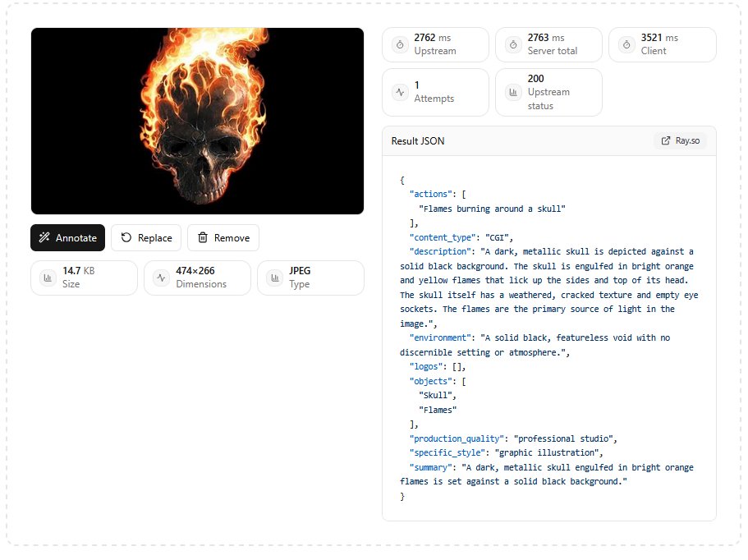The height and width of the screenshot is (560, 748).
Task: Click the bar chart icon beside Upstream status
Action: pos(513,92)
